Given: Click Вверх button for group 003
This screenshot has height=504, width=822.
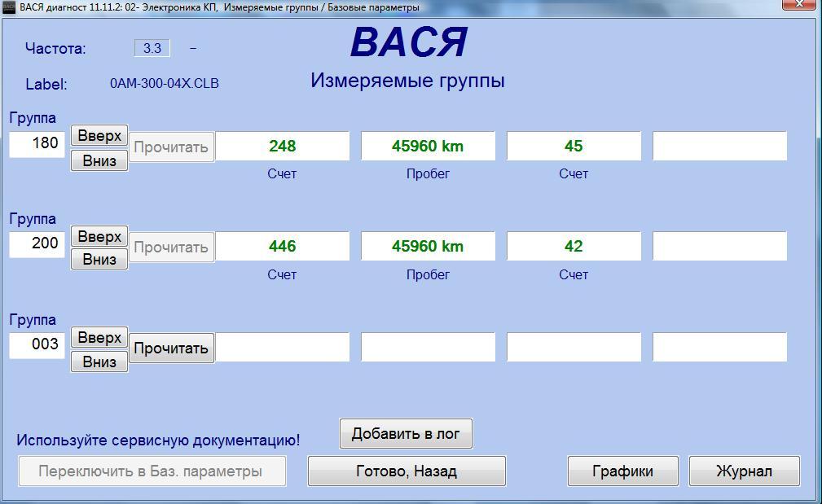Looking at the screenshot, I should point(99,338).
